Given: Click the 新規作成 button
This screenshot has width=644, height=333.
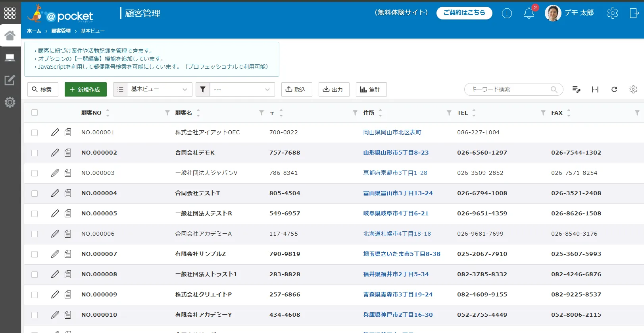Looking at the screenshot, I should (86, 89).
